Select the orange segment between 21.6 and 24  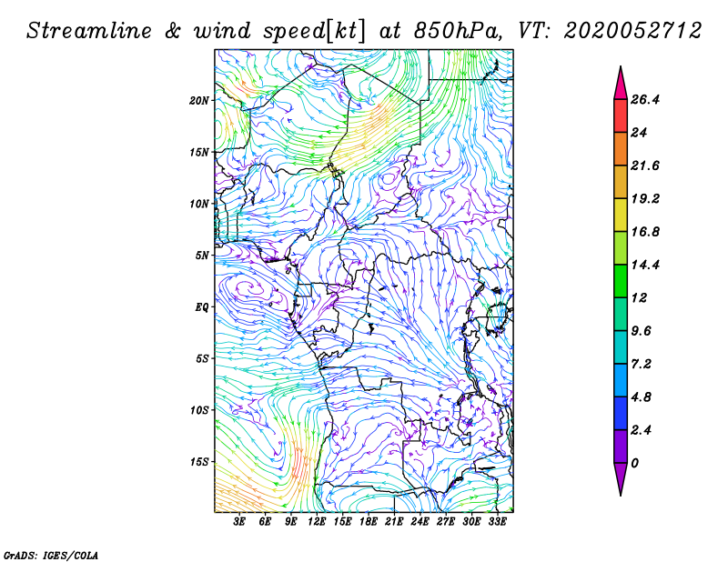[621, 149]
